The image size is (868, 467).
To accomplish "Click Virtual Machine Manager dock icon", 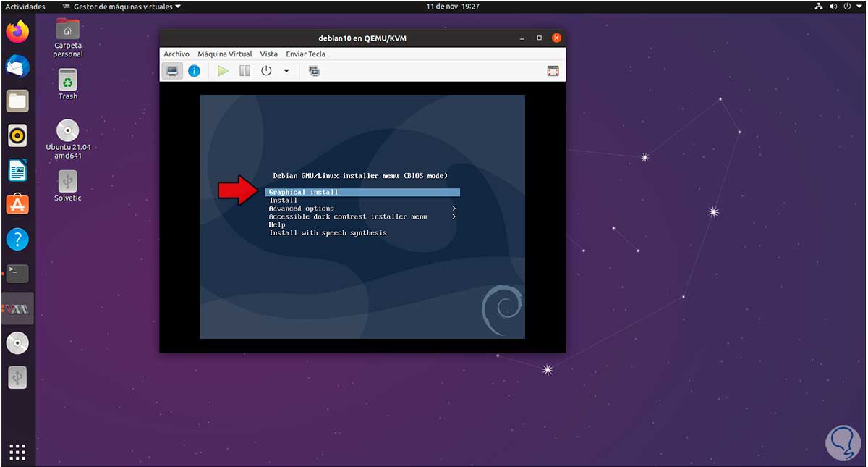I will point(17,308).
